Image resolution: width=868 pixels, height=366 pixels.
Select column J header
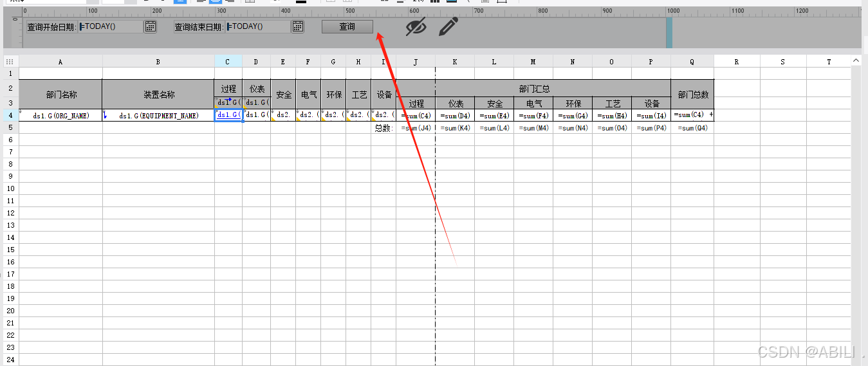click(x=416, y=61)
